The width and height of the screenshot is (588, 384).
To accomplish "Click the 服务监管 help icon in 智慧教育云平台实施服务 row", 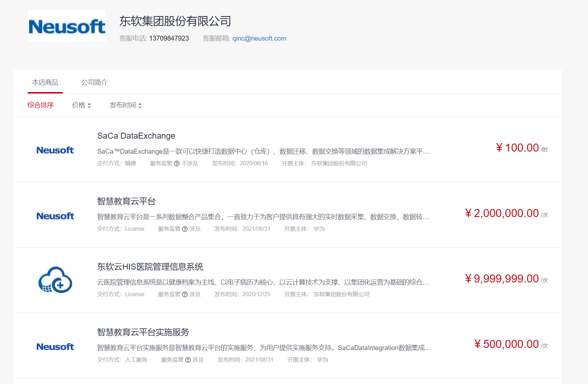I will 188,360.
